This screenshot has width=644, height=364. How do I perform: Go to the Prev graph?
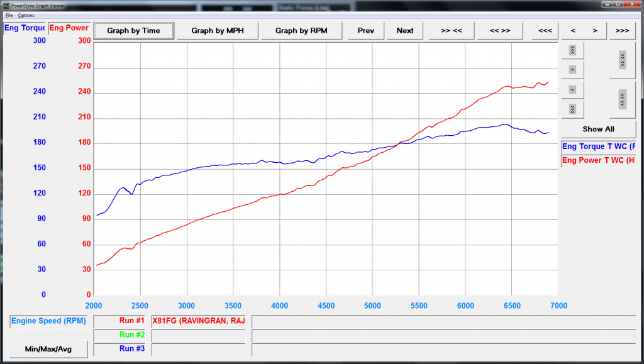[366, 30]
